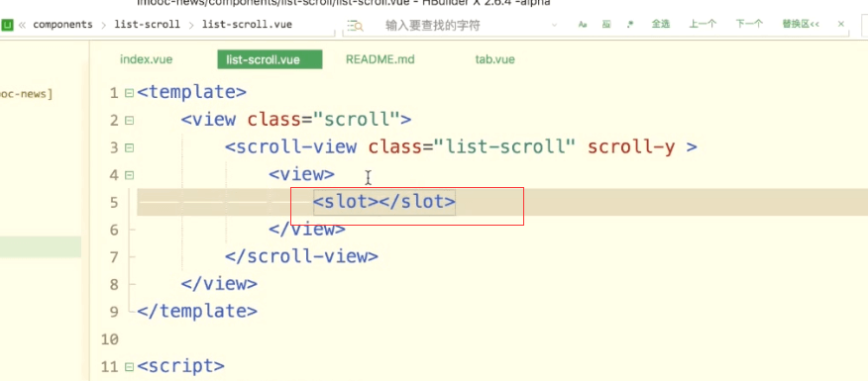Switch to the tab.vue tab
The image size is (868, 381).
pos(494,59)
